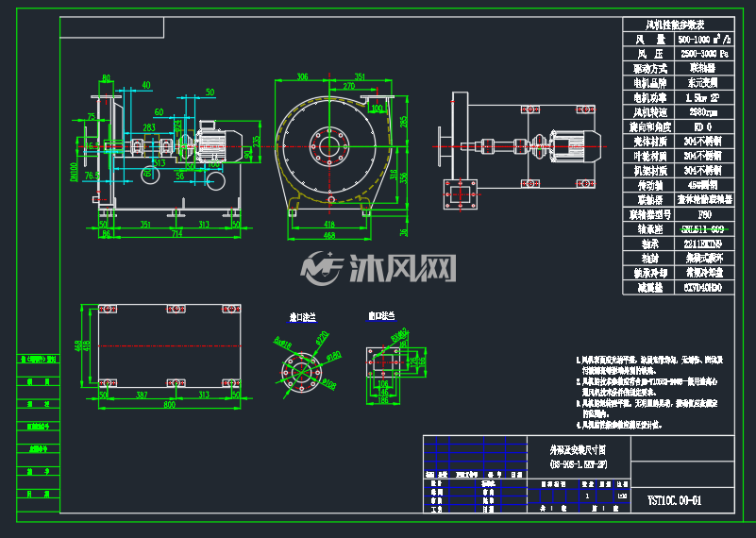Screen dimensions: 756x538
Task: Select the struck-through SNL511-609 bearing housing value
Action: 702,229
